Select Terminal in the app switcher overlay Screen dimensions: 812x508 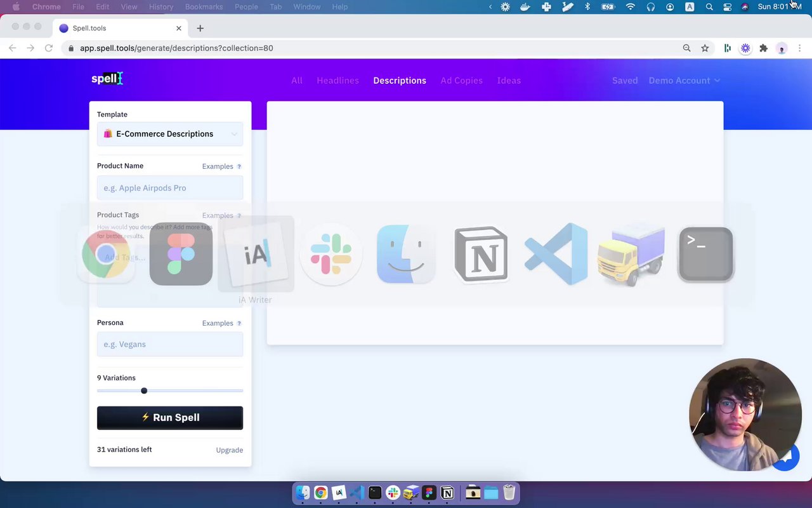tap(706, 254)
